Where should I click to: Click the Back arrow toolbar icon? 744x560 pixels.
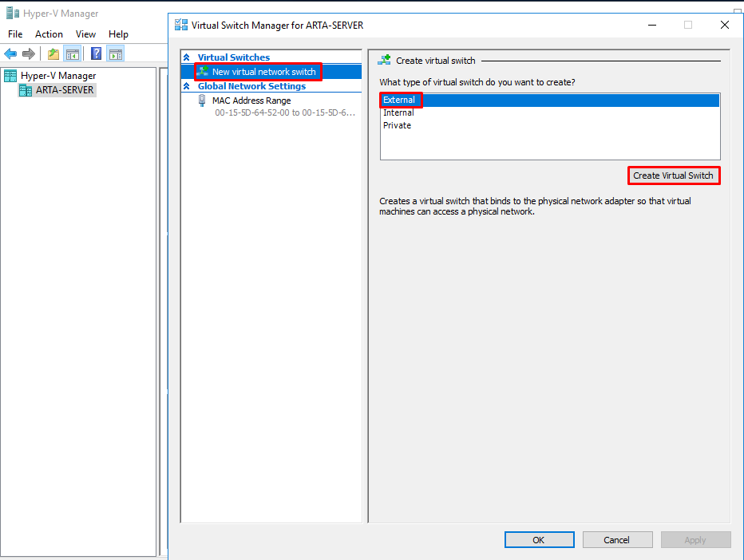10,54
